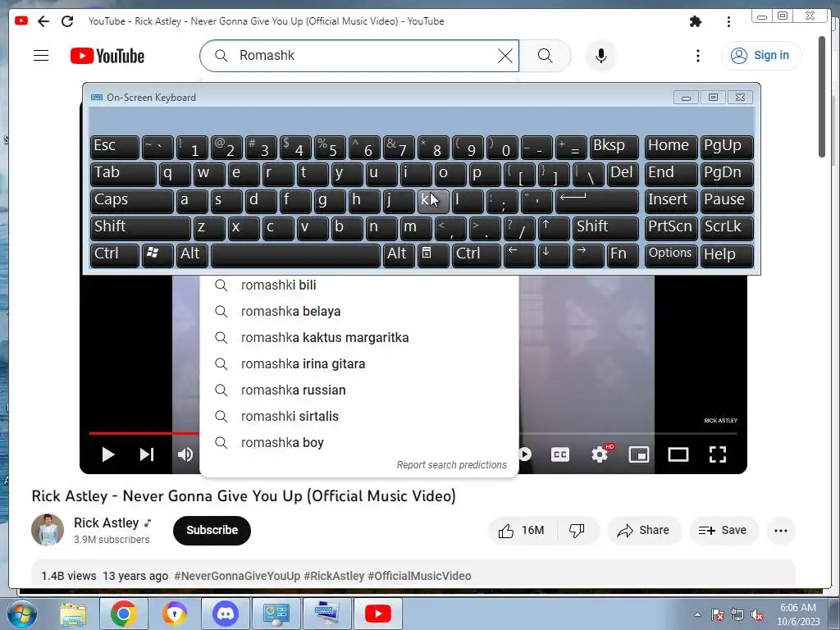Open YouTube app in taskbar
The image size is (840, 630).
377,614
